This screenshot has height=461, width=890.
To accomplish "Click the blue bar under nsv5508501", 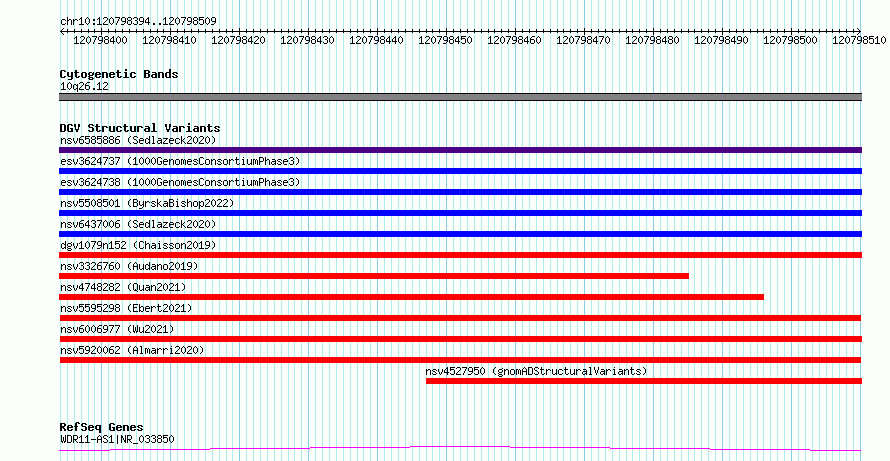I will (460, 213).
